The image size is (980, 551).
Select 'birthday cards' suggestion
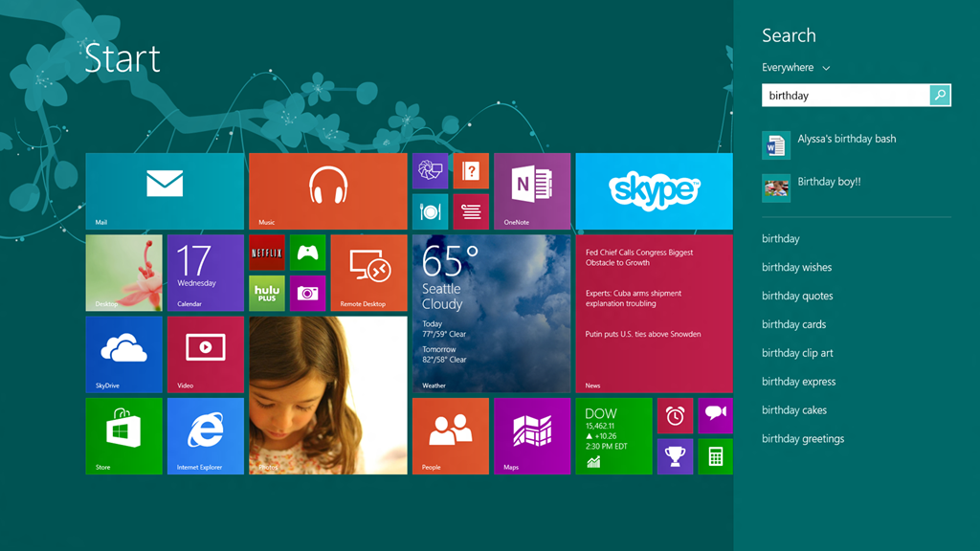[x=793, y=325]
